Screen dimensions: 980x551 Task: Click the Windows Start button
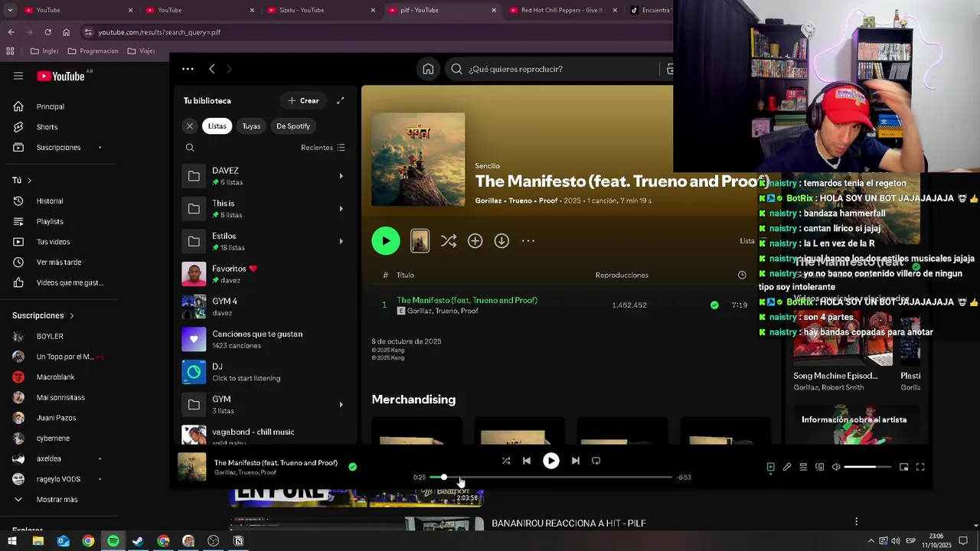[x=12, y=541]
